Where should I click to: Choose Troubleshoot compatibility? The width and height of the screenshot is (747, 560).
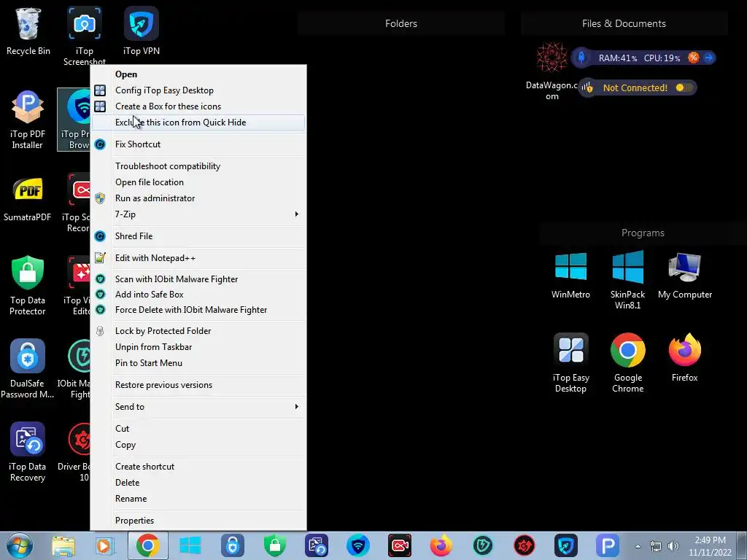(x=198, y=166)
